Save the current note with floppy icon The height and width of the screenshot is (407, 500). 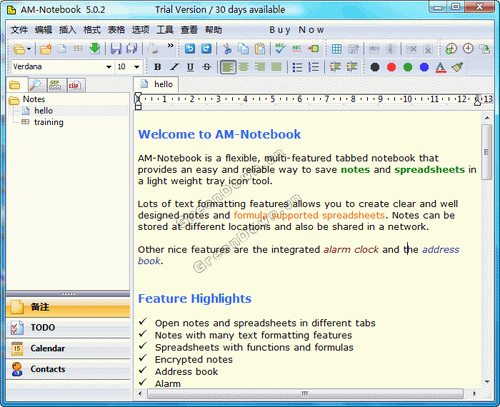point(116,49)
